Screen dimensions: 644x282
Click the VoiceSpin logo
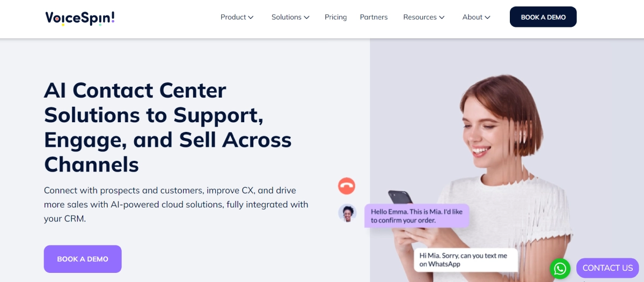(x=80, y=18)
